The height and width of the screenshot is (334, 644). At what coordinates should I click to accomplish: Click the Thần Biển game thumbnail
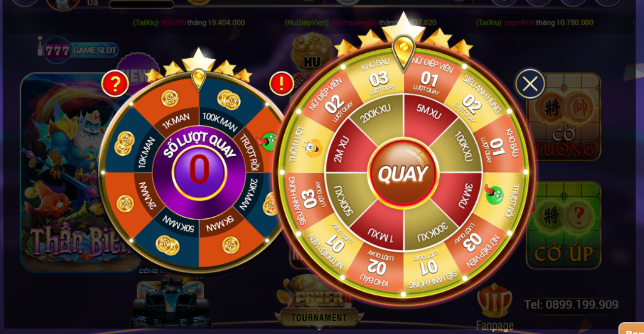(74, 172)
